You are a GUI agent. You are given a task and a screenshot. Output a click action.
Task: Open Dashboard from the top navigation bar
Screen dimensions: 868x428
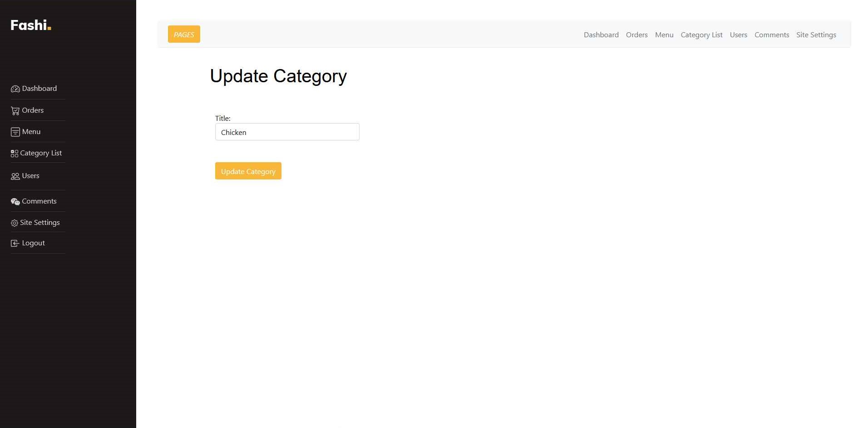(x=601, y=35)
